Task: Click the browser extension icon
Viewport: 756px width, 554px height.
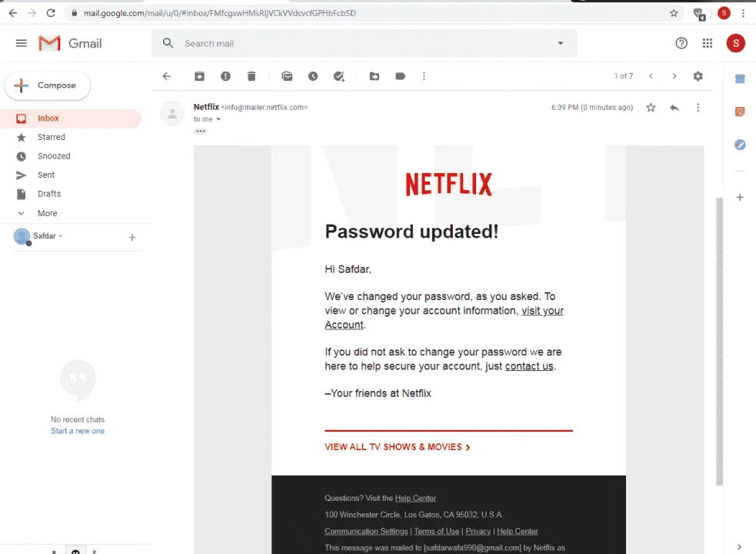Action: (x=699, y=14)
